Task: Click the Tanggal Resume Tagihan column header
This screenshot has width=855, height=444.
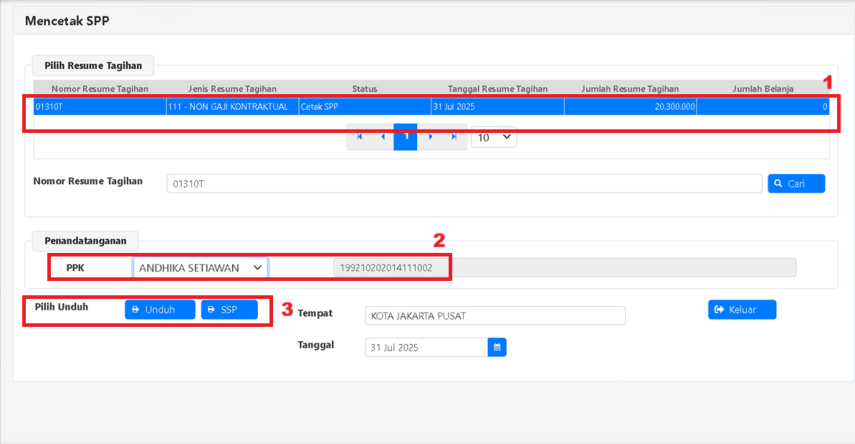Action: click(497, 89)
